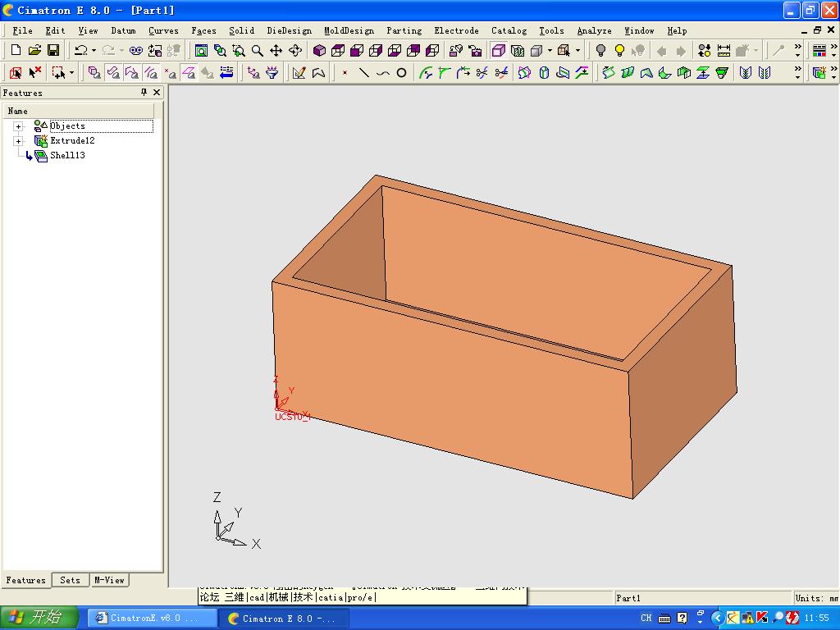
Task: Click the Name column header in Features panel
Action: point(79,111)
